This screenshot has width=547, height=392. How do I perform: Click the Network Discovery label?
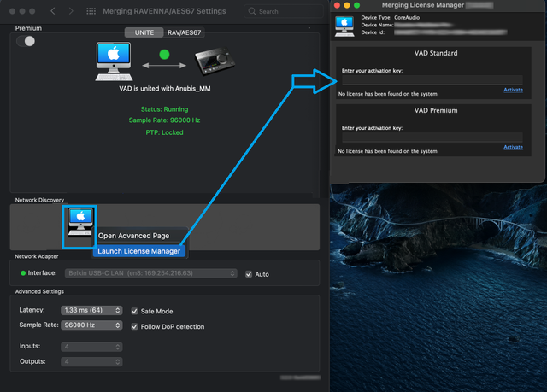click(39, 200)
